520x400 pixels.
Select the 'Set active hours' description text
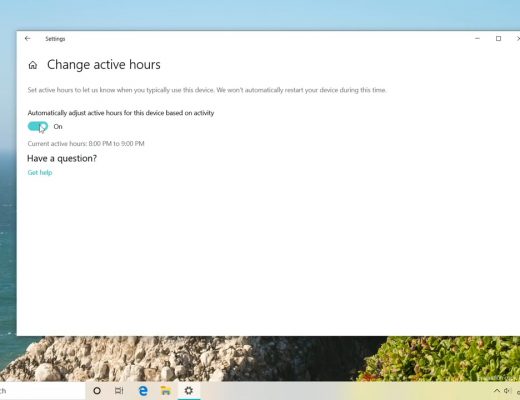pyautogui.click(x=207, y=90)
